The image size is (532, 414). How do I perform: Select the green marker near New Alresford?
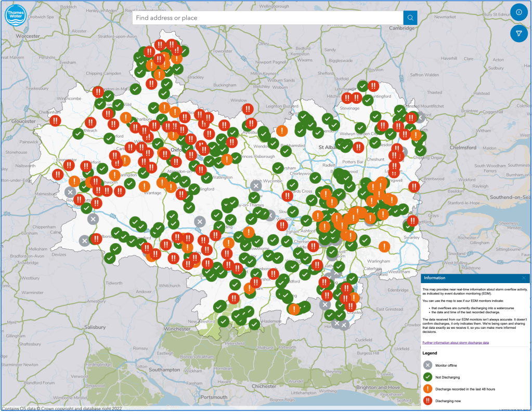(223, 322)
